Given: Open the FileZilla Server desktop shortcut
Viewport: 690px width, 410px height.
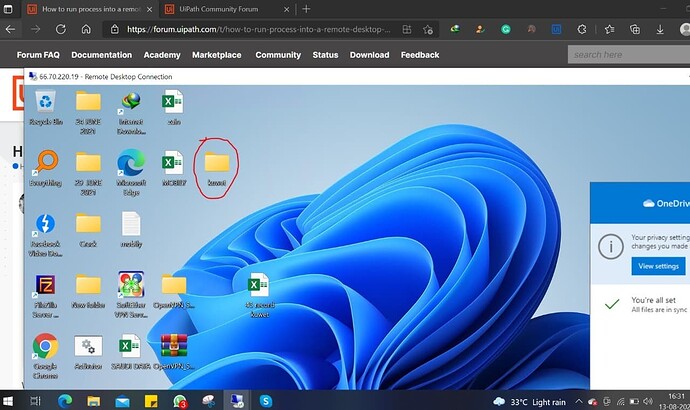Looking at the screenshot, I should tap(45, 296).
